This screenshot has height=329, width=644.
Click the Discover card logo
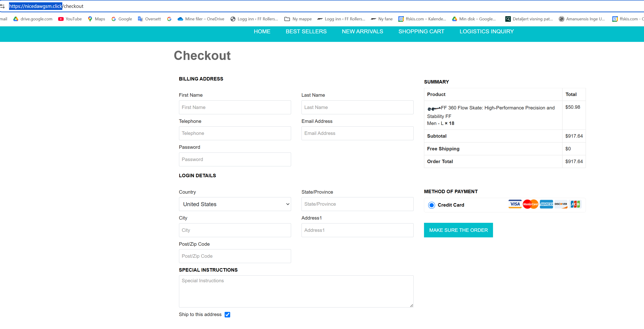click(x=561, y=204)
